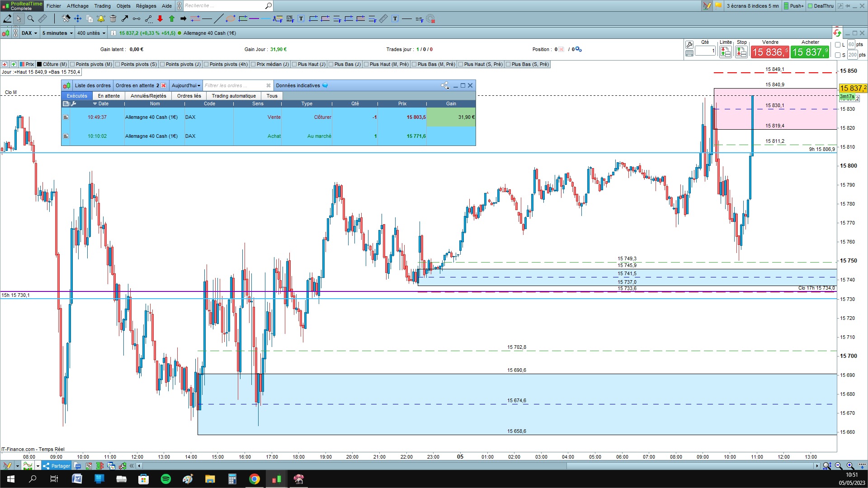Tick the L limit checkbox
Image resolution: width=868 pixels, height=488 pixels.
(838, 45)
